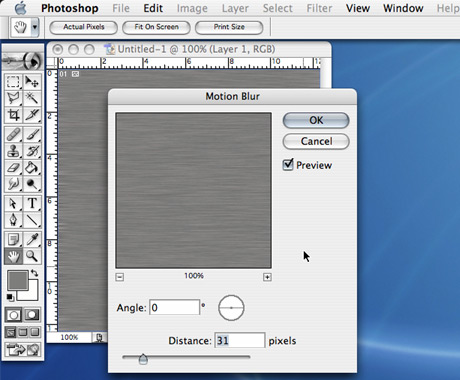The height and width of the screenshot is (380, 460).
Task: Click the Distance pixels input field
Action: [x=240, y=340]
